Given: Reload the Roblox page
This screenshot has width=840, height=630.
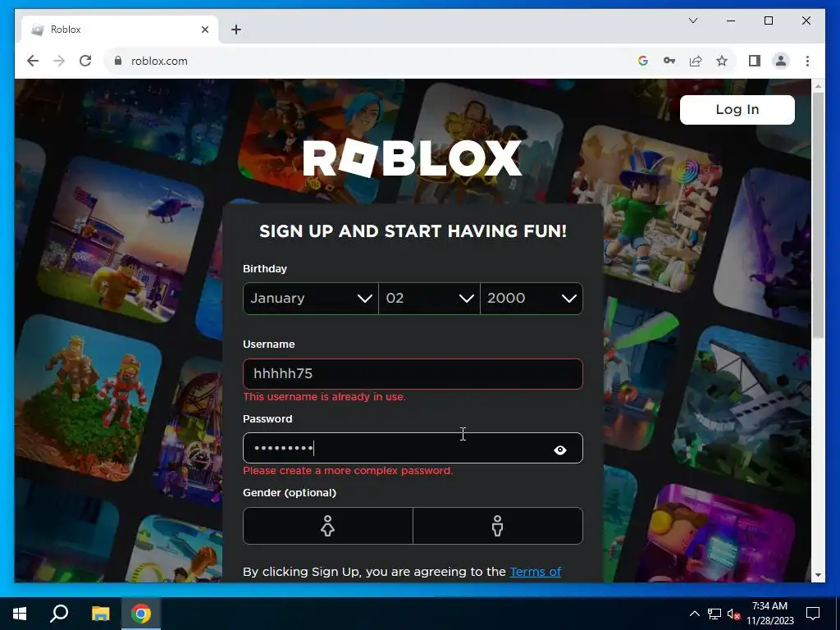Looking at the screenshot, I should [85, 61].
